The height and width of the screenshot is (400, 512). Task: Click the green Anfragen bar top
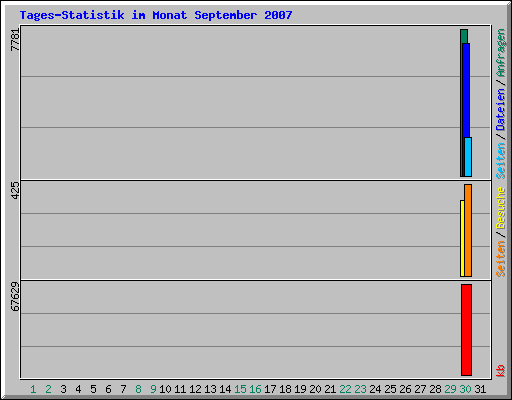point(464,36)
